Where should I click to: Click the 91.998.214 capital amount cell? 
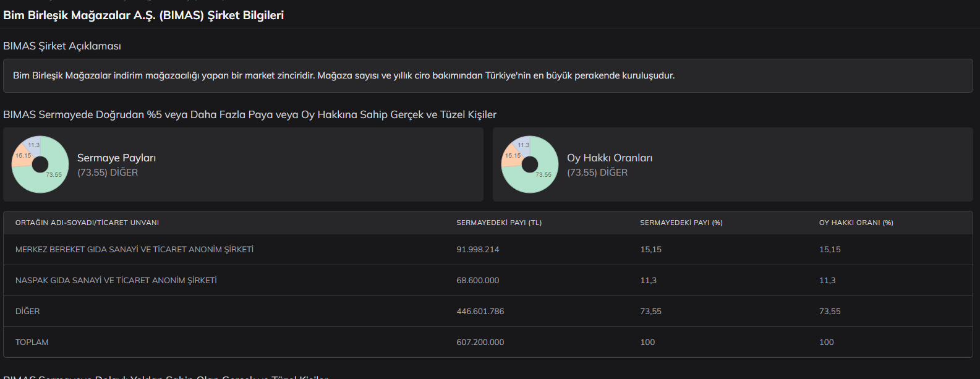point(478,250)
